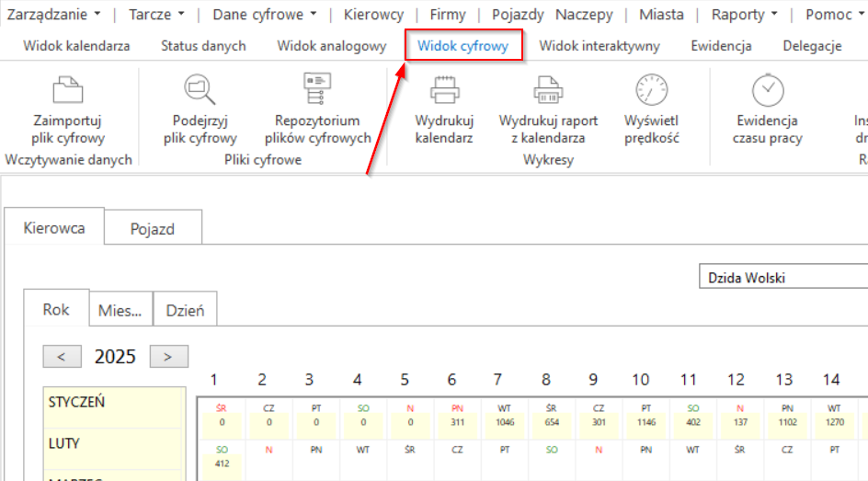868x481 pixels.
Task: Select LUTY month row
Action: pos(113,449)
